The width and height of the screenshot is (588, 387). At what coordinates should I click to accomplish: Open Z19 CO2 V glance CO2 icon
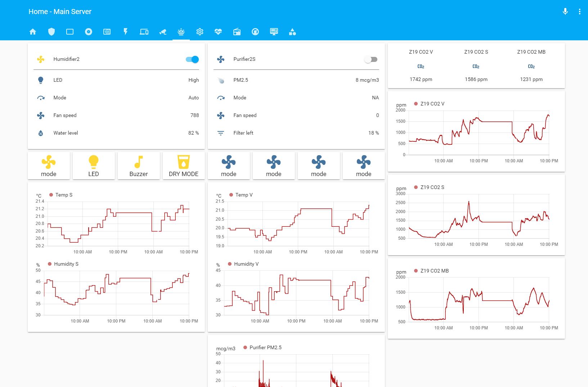coord(421,66)
